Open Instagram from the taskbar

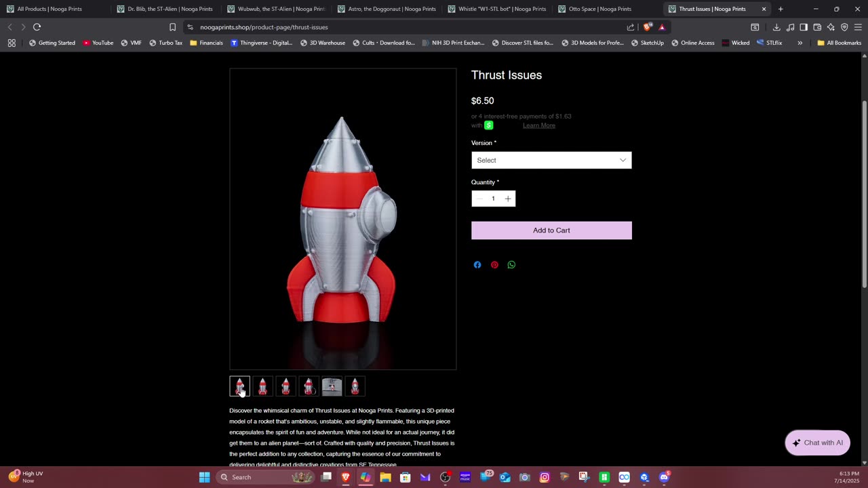[x=545, y=477]
